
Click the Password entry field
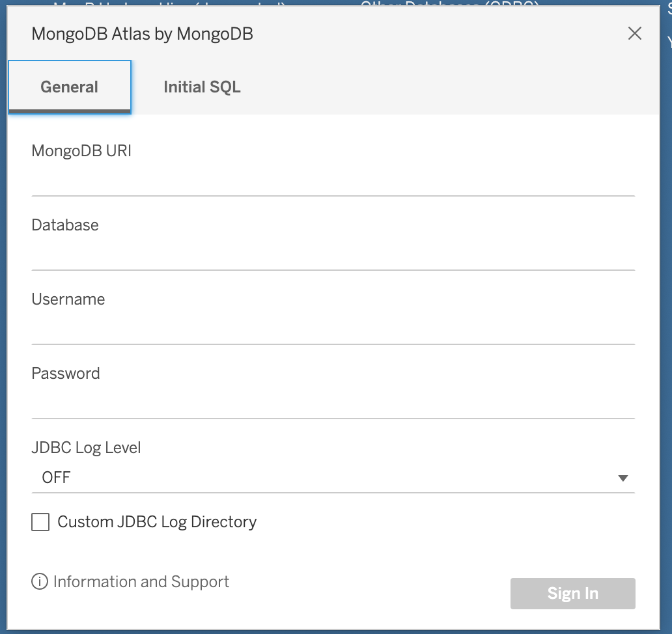(333, 403)
